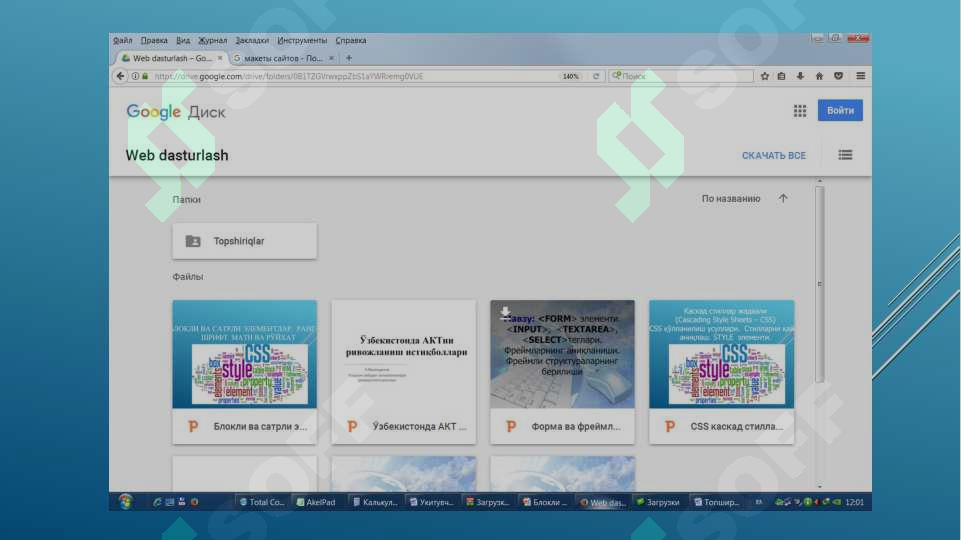Open the Вид menu
The height and width of the screenshot is (540, 961).
click(x=183, y=40)
